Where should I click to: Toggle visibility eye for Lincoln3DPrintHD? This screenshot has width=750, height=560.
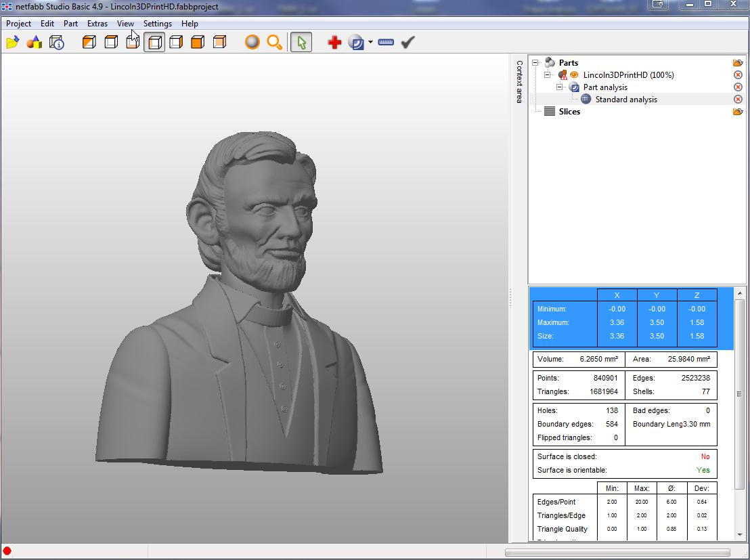coord(574,75)
